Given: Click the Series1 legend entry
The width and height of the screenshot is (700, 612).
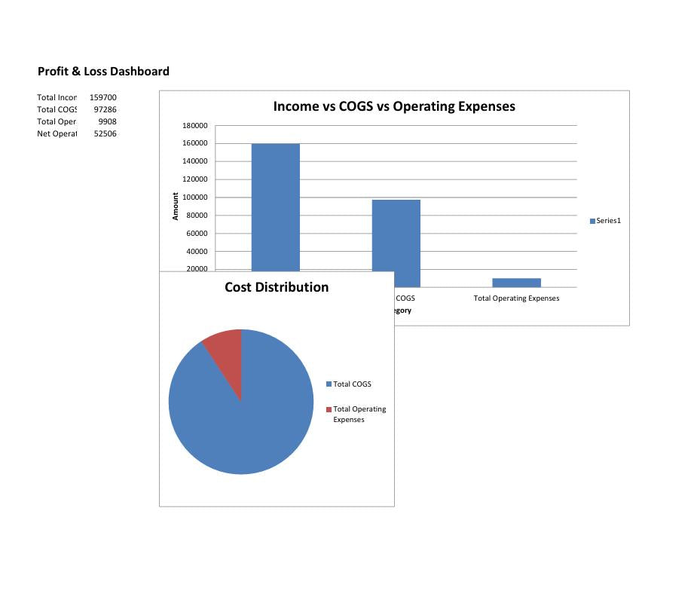Looking at the screenshot, I should tap(607, 220).
